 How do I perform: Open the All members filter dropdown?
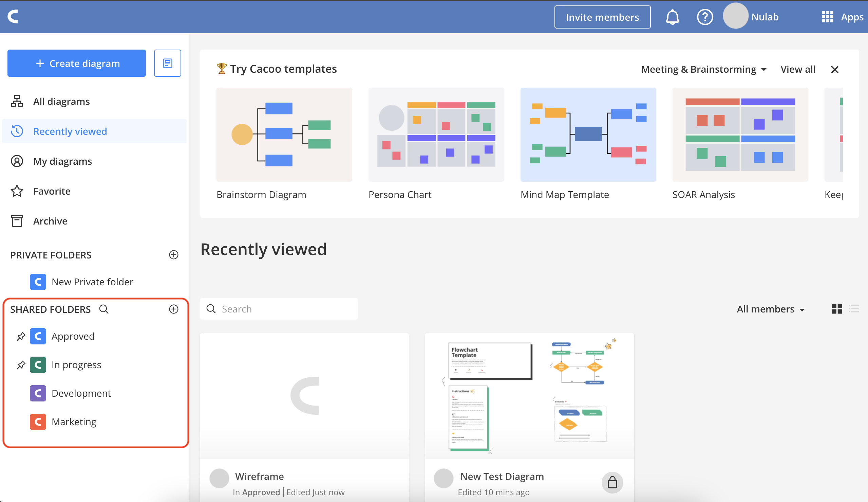(x=771, y=309)
